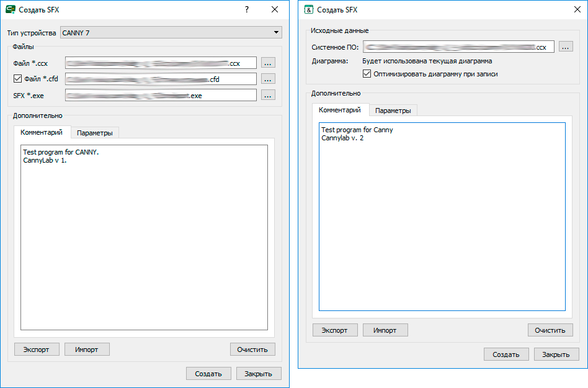Viewport: 588px width, 388px height.
Task: Click the Файл *.ccx path field
Action: click(161, 63)
